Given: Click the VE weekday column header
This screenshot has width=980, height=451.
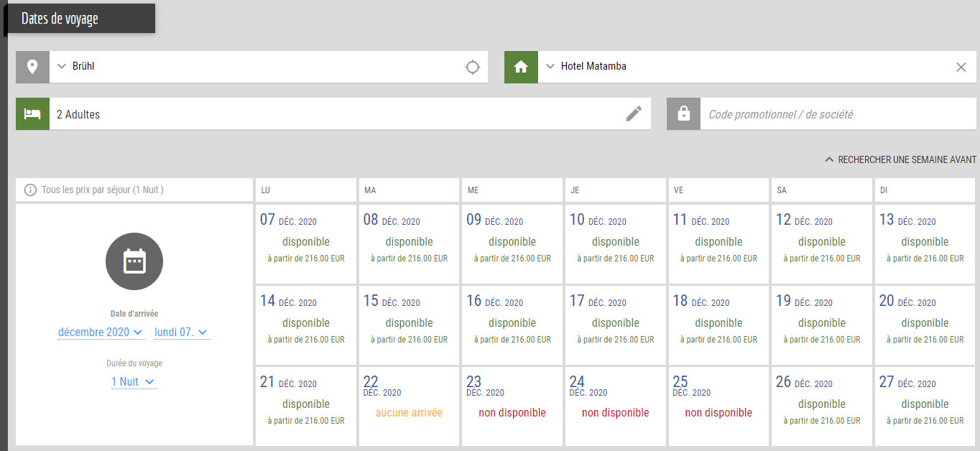Looking at the screenshot, I should (718, 190).
